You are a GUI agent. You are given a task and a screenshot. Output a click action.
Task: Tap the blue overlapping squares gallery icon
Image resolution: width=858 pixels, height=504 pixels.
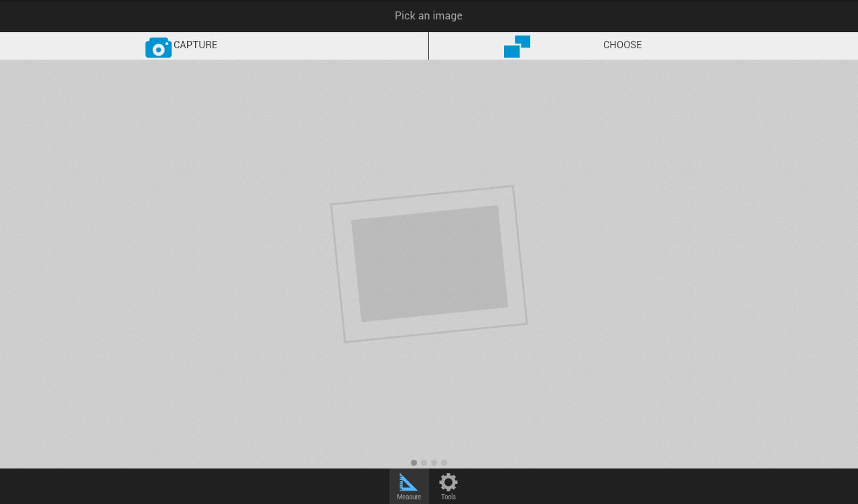517,46
